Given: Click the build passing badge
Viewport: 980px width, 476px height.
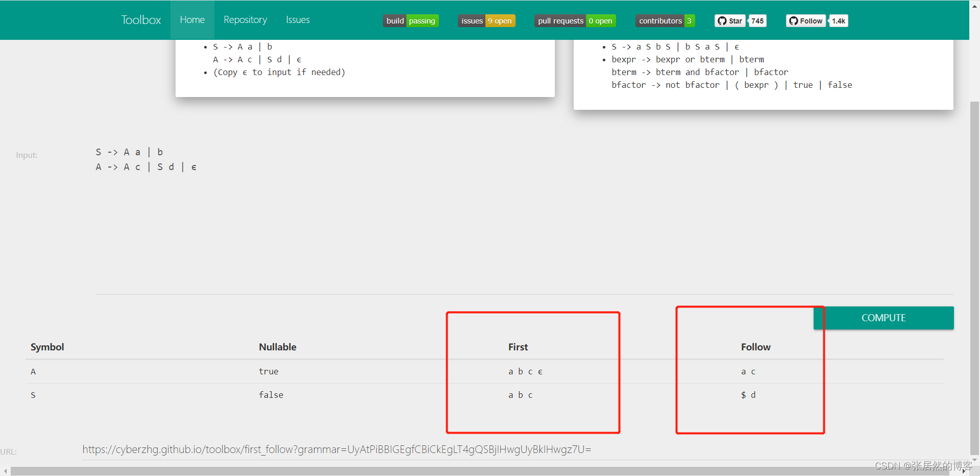Looking at the screenshot, I should (x=411, y=21).
